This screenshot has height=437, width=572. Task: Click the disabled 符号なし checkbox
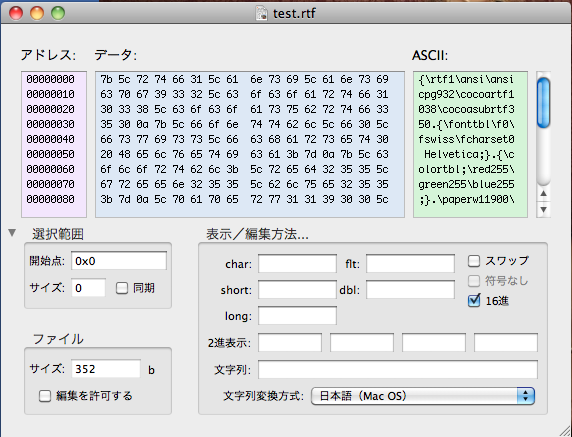coord(474,281)
